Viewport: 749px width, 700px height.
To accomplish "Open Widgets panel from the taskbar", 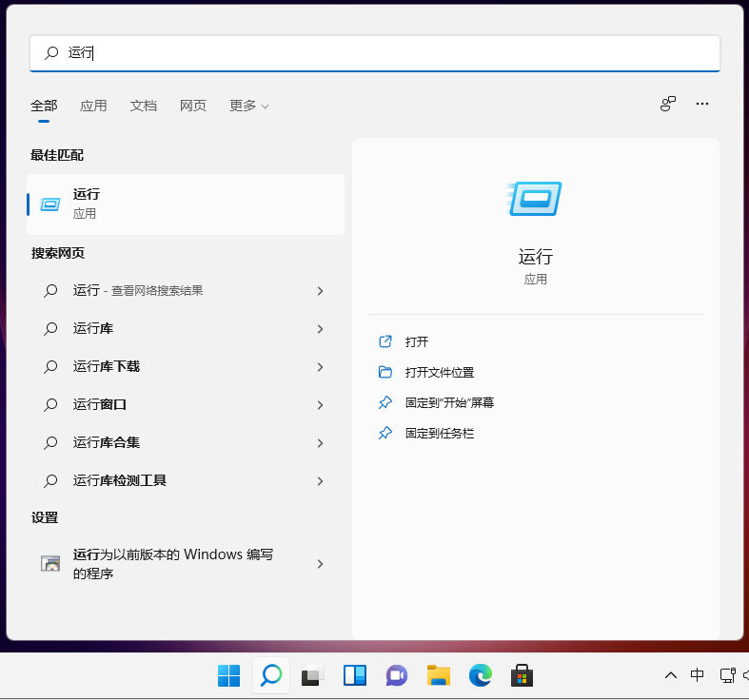I will pyautogui.click(x=355, y=675).
